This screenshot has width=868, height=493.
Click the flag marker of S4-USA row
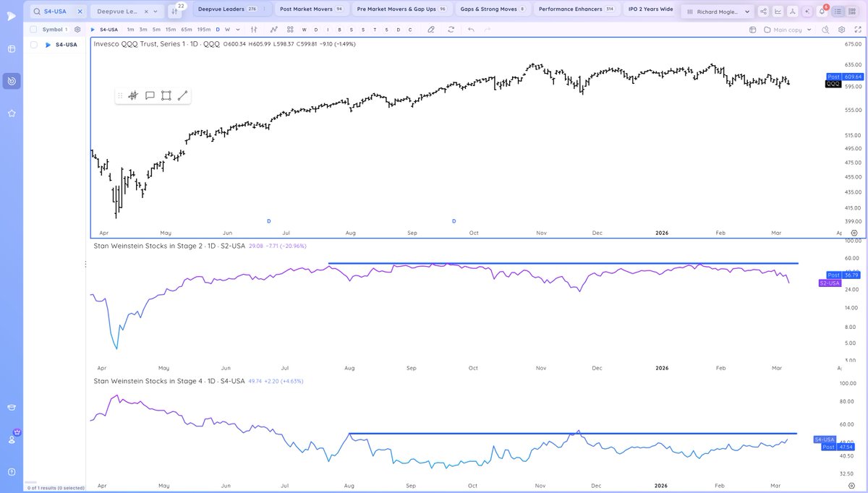point(48,45)
